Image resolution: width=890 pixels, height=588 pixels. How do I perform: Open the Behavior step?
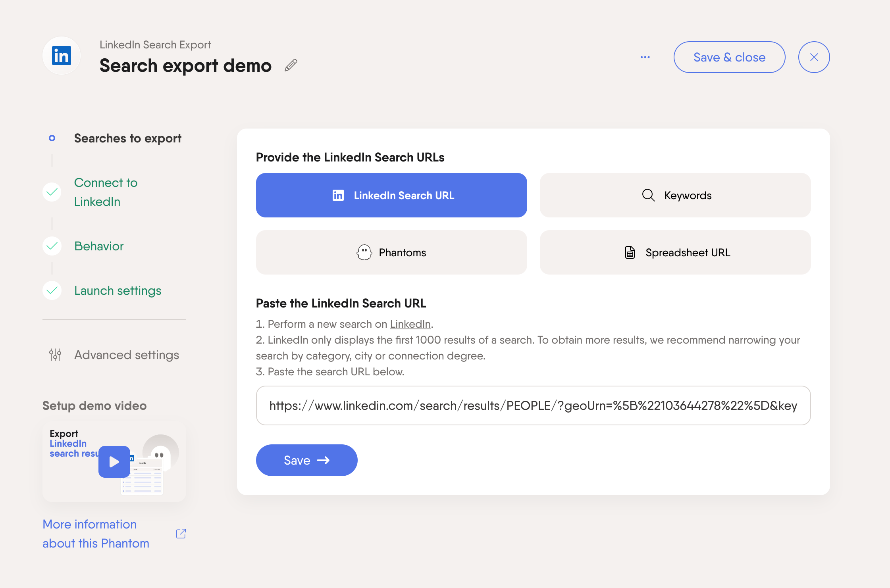[99, 246]
